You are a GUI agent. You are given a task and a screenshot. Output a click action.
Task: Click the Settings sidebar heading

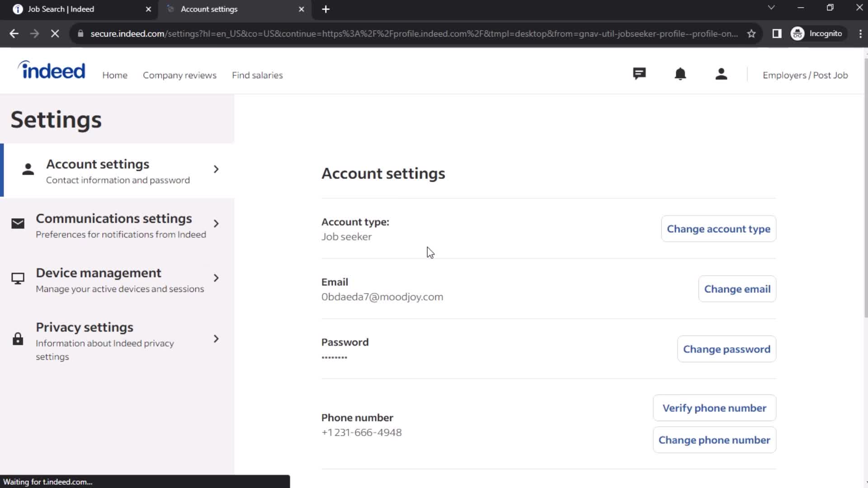pos(56,120)
